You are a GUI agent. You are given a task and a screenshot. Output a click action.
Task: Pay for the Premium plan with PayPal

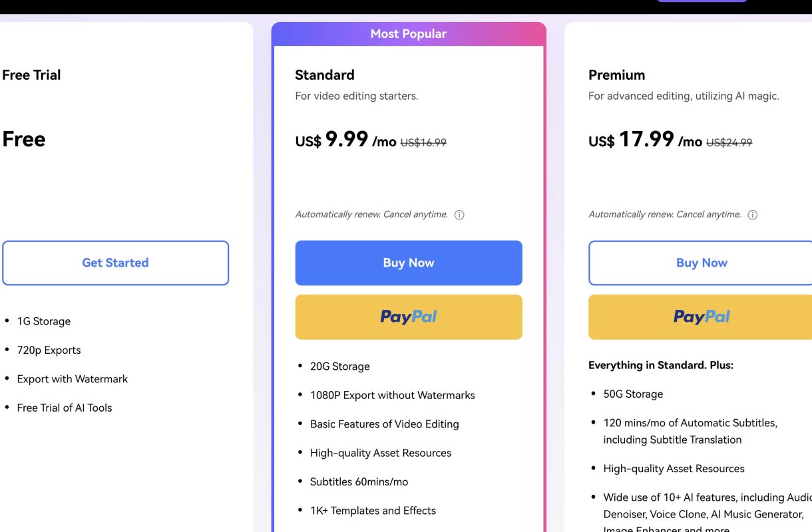click(701, 317)
